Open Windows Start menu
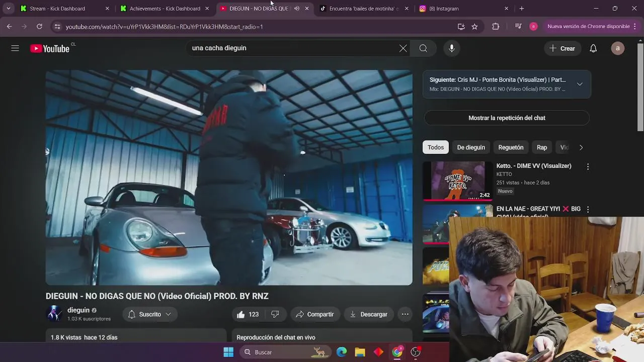The image size is (644, 362). point(228,352)
